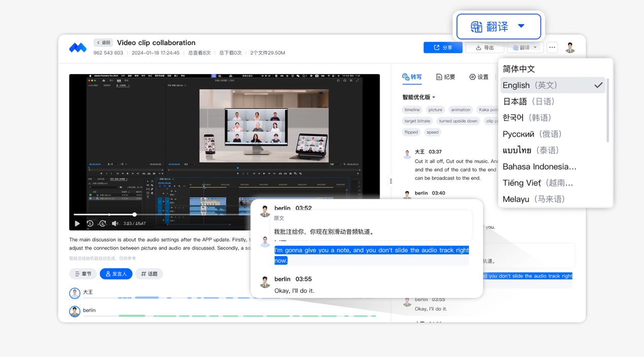
Task: Open the user profile avatar
Action: click(x=570, y=48)
